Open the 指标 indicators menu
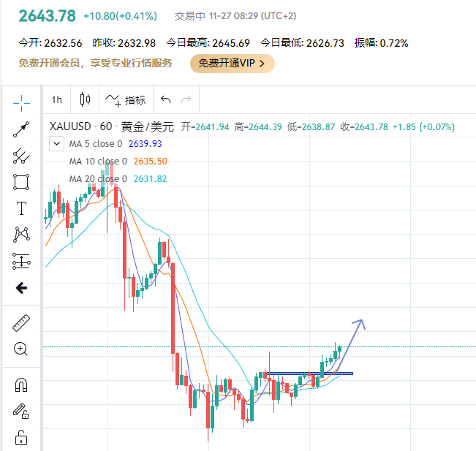The width and height of the screenshot is (476, 451). tap(126, 100)
